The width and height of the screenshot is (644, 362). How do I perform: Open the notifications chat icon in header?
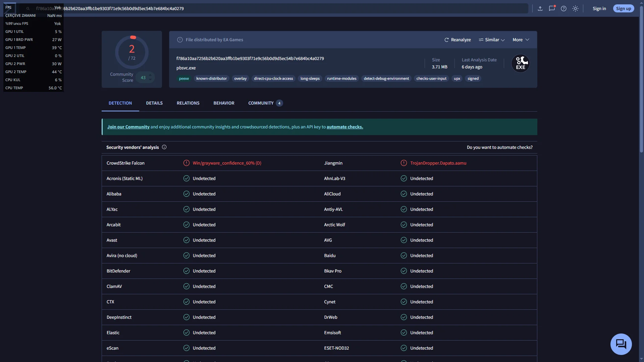(x=552, y=9)
